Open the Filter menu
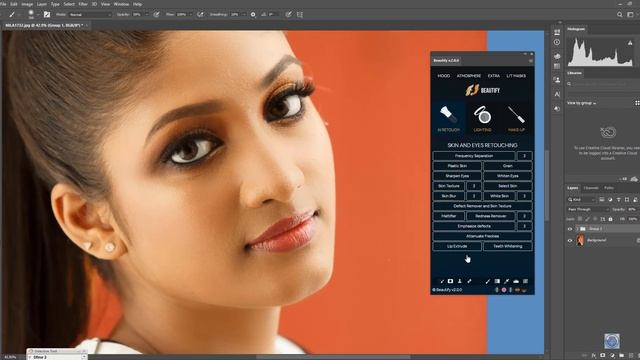Screen dimensions: 640x360 click(x=83, y=4)
